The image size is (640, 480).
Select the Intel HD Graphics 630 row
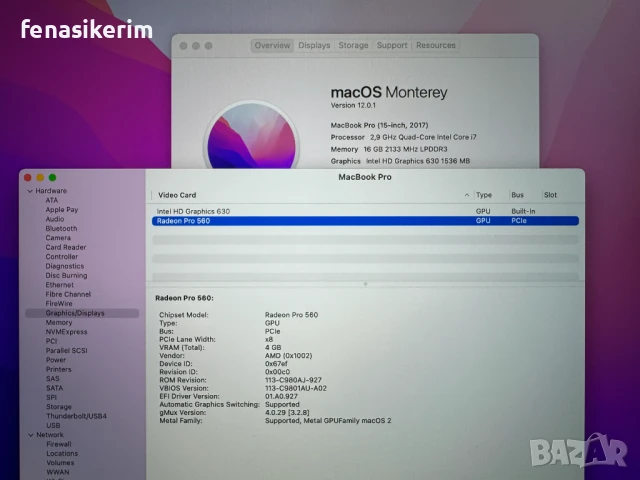click(365, 211)
